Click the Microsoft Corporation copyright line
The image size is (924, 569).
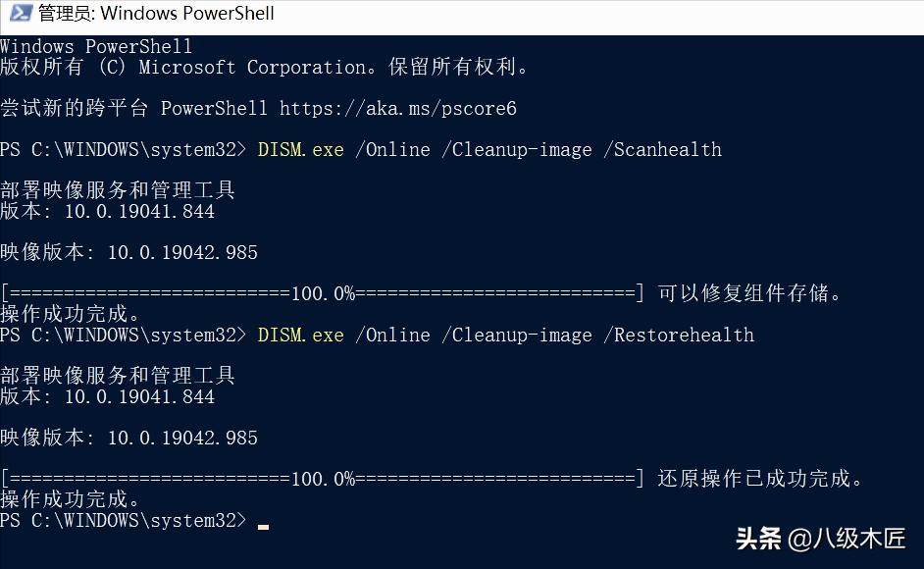pyautogui.click(x=265, y=67)
